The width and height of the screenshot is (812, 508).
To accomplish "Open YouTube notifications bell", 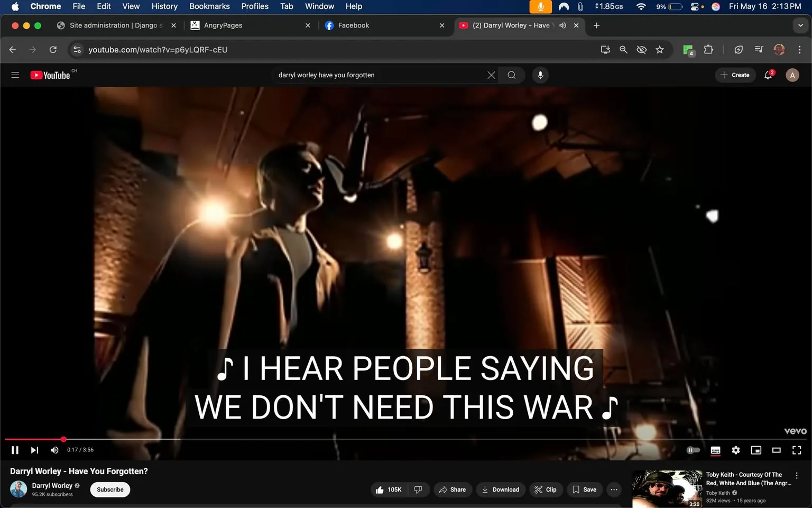I will 768,75.
